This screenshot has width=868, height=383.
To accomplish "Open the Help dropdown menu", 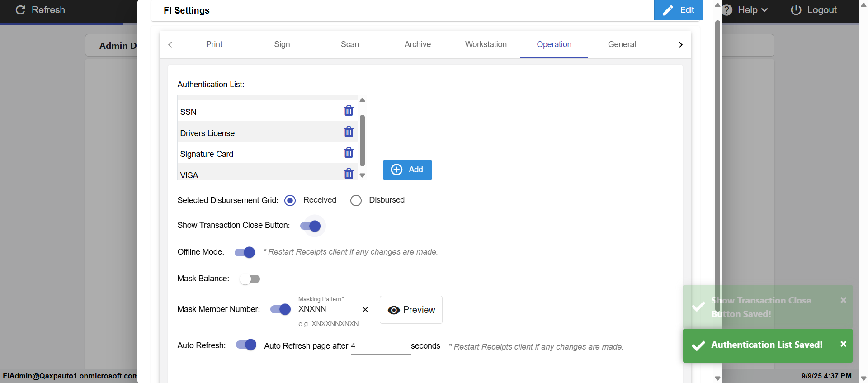I will pos(748,10).
